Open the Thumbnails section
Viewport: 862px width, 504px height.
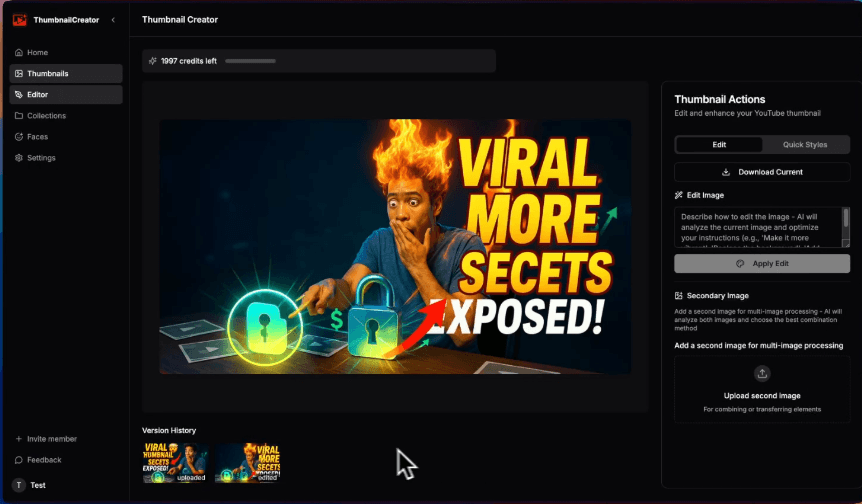pyautogui.click(x=47, y=73)
